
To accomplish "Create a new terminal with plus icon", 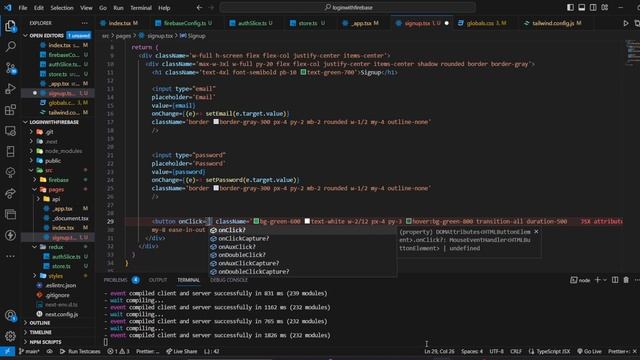I will 598,280.
